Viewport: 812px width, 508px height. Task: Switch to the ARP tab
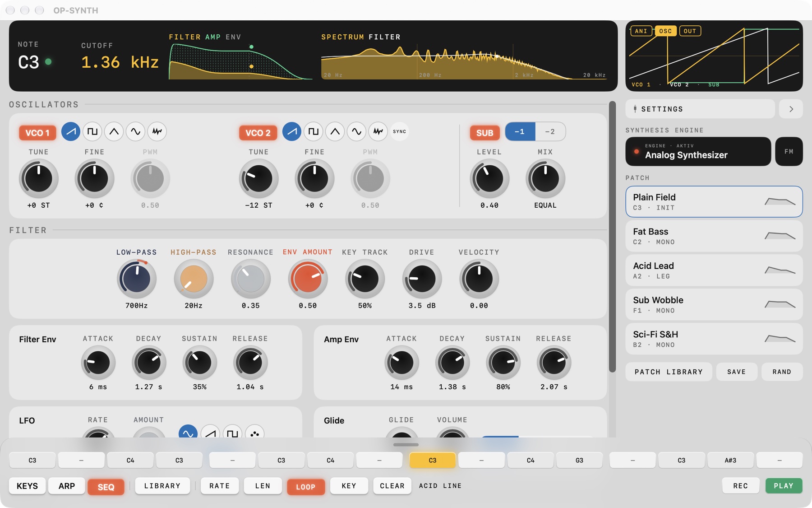tap(67, 486)
